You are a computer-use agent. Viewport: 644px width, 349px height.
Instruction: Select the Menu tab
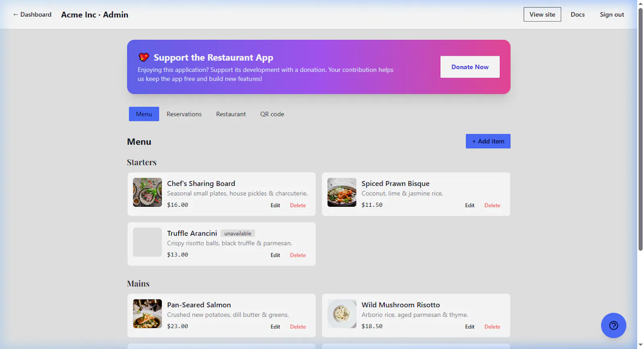[144, 114]
